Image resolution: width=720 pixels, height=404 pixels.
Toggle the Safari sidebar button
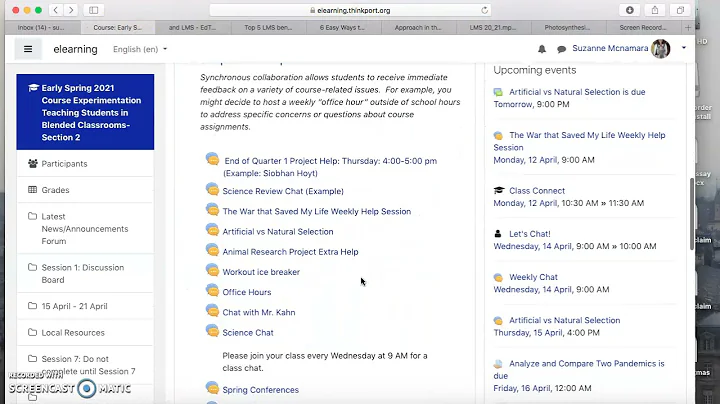coord(94,10)
